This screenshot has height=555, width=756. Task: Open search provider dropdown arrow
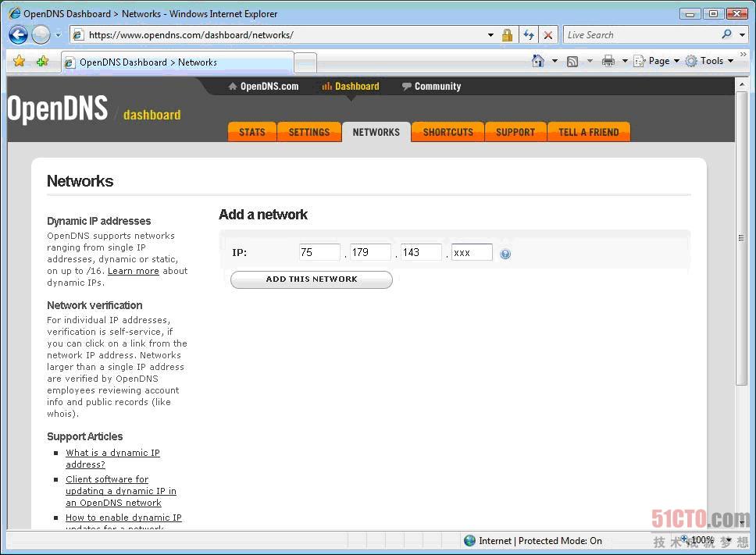tap(742, 34)
